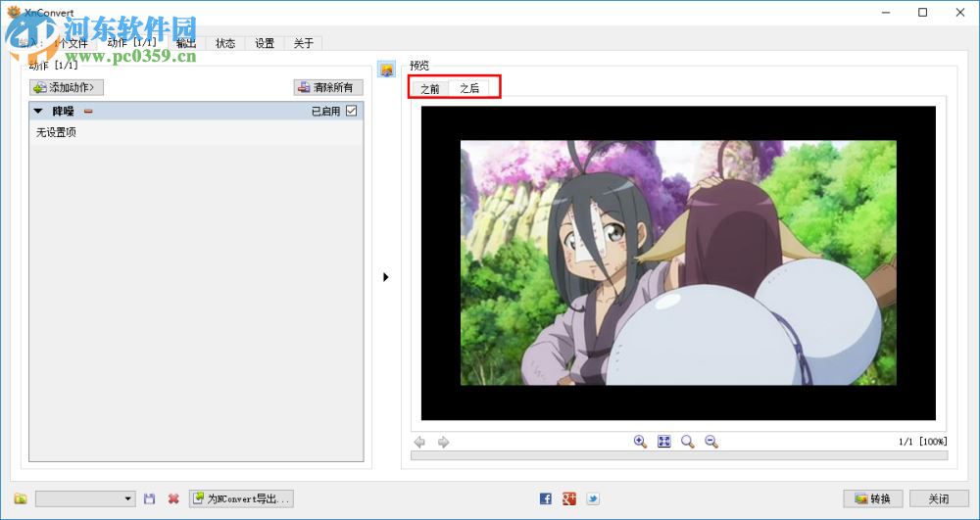
Task: Go to the previous preview image arrow
Action: click(420, 442)
